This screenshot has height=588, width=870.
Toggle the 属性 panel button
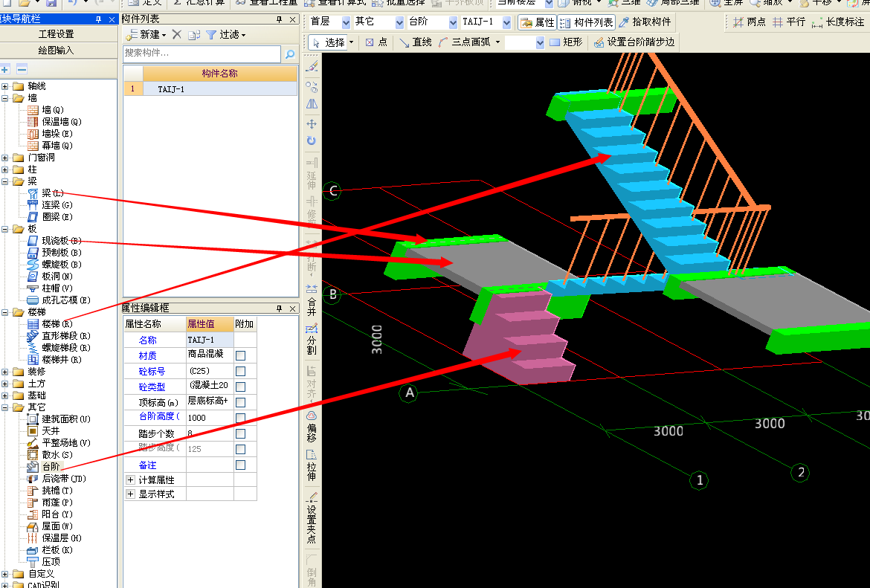pos(537,22)
